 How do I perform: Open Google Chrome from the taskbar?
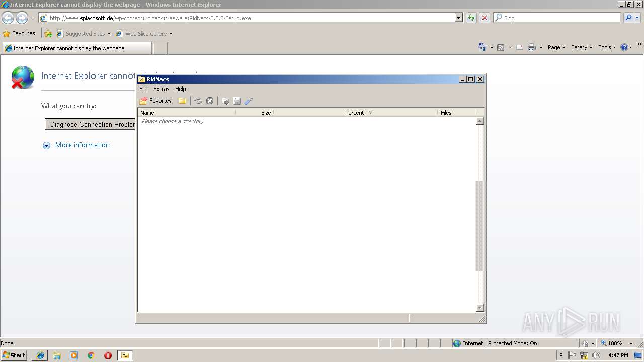pyautogui.click(x=91, y=355)
